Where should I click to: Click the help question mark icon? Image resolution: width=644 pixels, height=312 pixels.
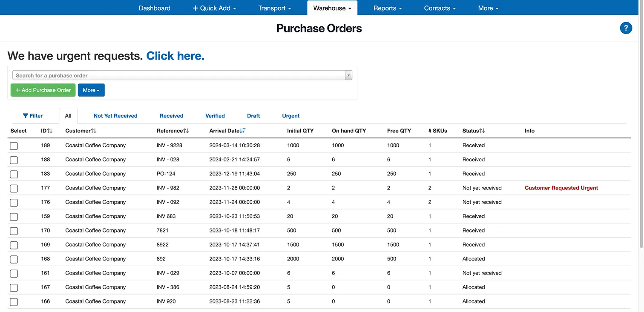[x=626, y=28]
